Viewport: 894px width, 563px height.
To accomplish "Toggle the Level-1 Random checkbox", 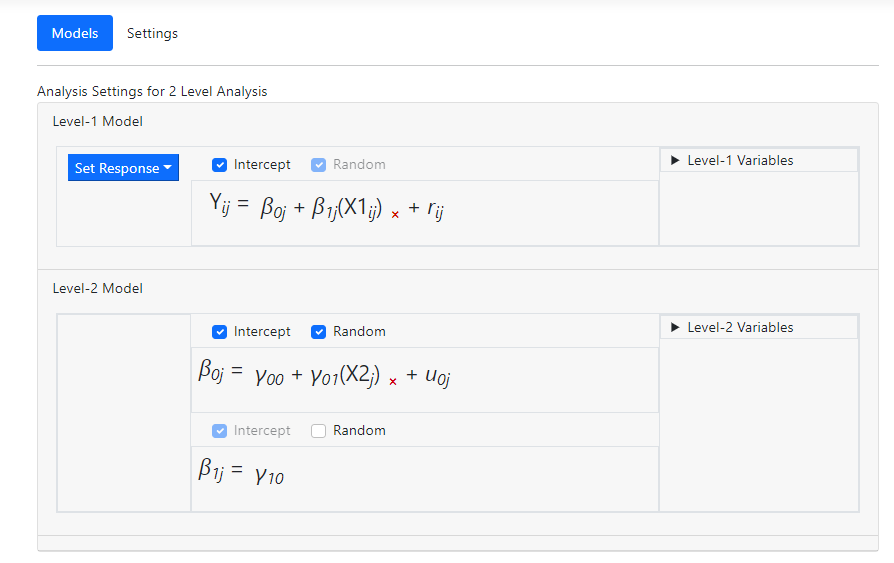I will click(319, 165).
